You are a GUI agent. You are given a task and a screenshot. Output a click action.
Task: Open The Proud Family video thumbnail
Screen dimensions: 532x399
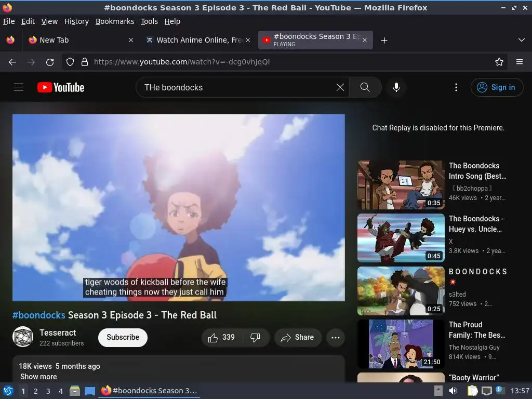point(401,344)
